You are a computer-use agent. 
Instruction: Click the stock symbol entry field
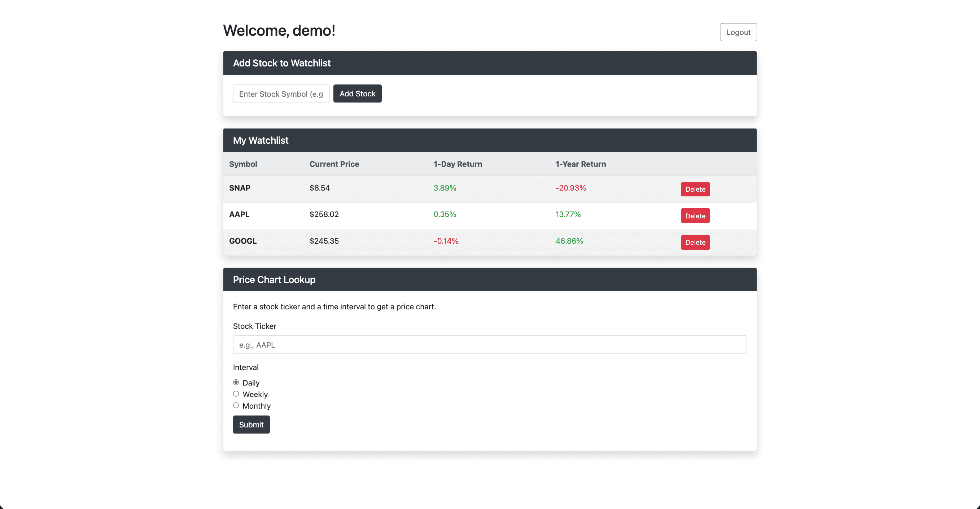281,93
